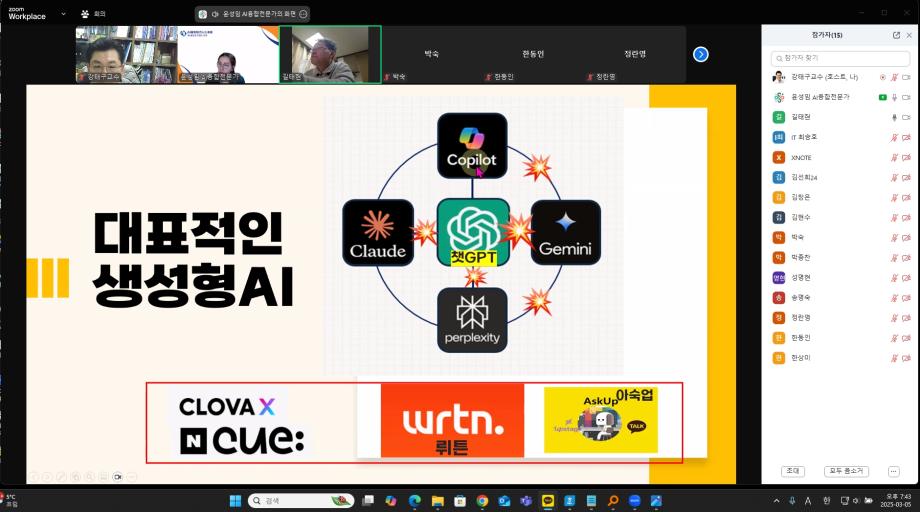This screenshot has height=512, width=920.
Task: Unmute IT 최승호 microphone icon
Action: pos(894,138)
